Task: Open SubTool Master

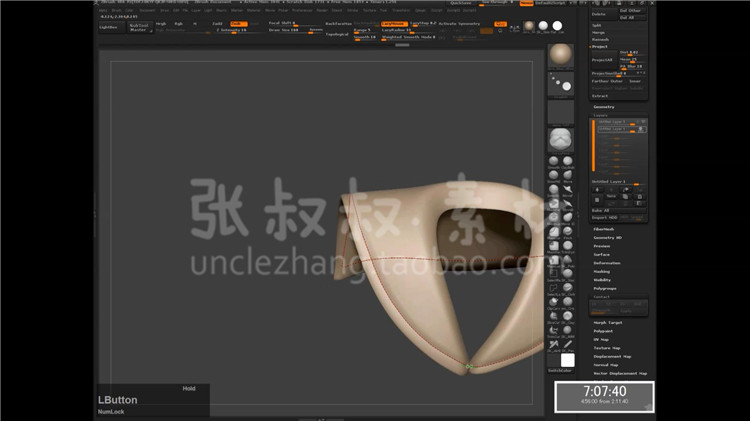Action: [x=140, y=27]
